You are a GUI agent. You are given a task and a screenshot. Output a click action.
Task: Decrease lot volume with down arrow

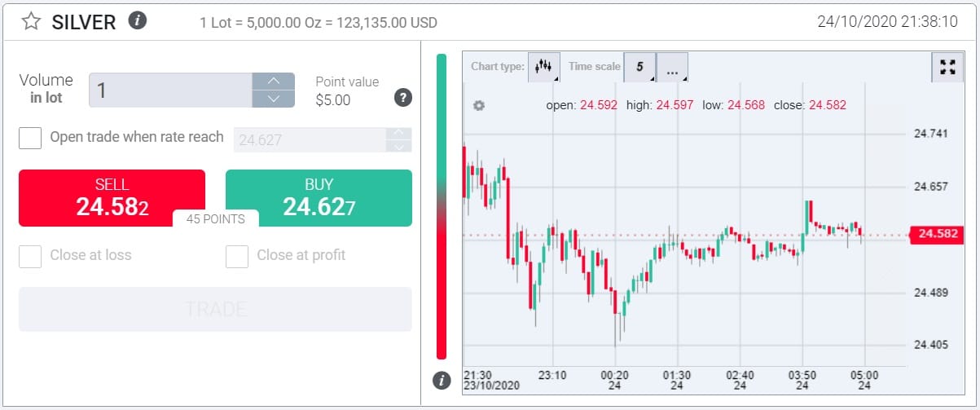(x=274, y=99)
